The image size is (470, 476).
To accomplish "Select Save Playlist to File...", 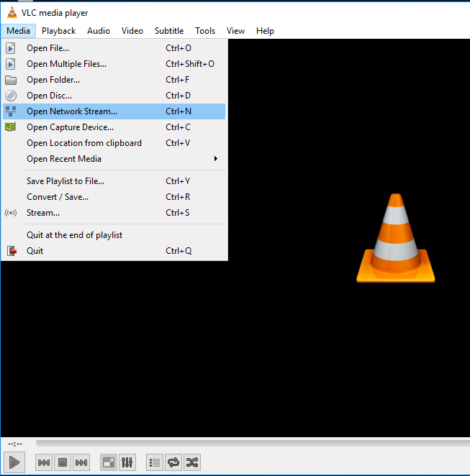I will pyautogui.click(x=114, y=181).
